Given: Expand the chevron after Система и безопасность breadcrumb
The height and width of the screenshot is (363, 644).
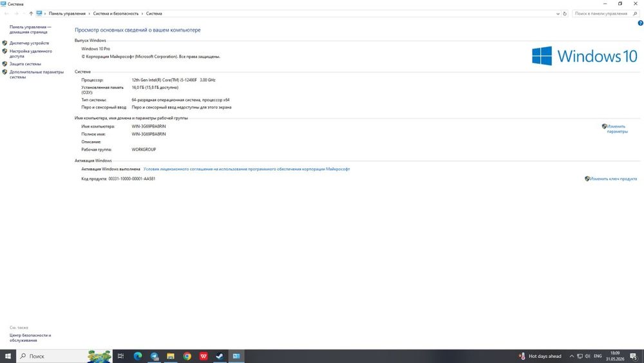Looking at the screenshot, I should 142,14.
